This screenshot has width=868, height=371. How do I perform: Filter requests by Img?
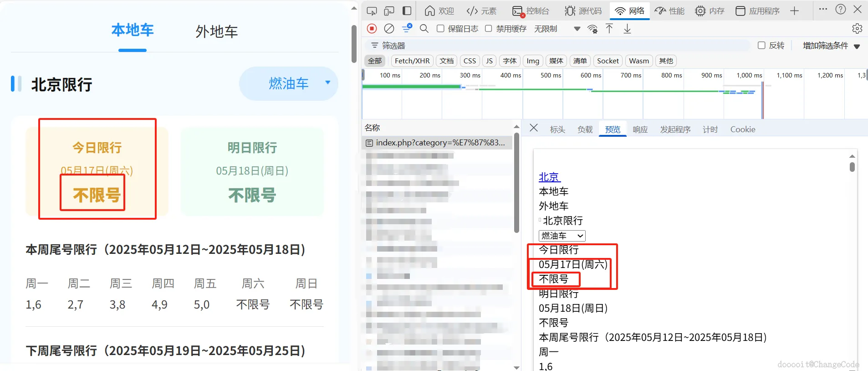[533, 61]
